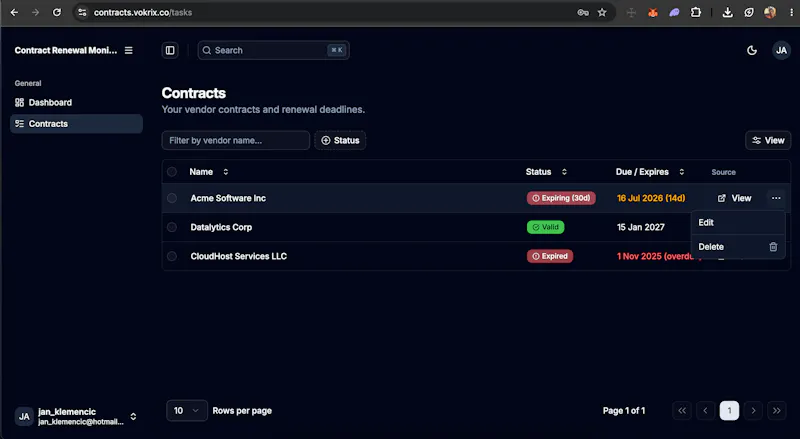Click the Expiring (30d) status badge
Screen dimensions: 800x439
[x=561, y=198]
